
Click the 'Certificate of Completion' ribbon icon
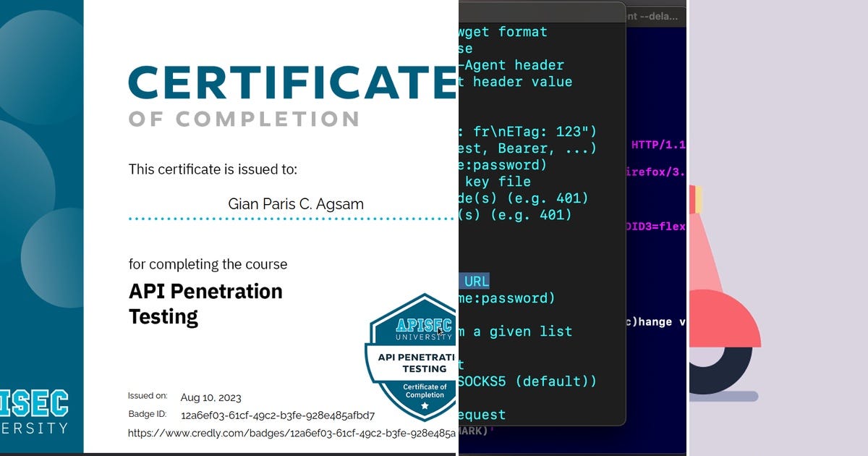point(424,391)
